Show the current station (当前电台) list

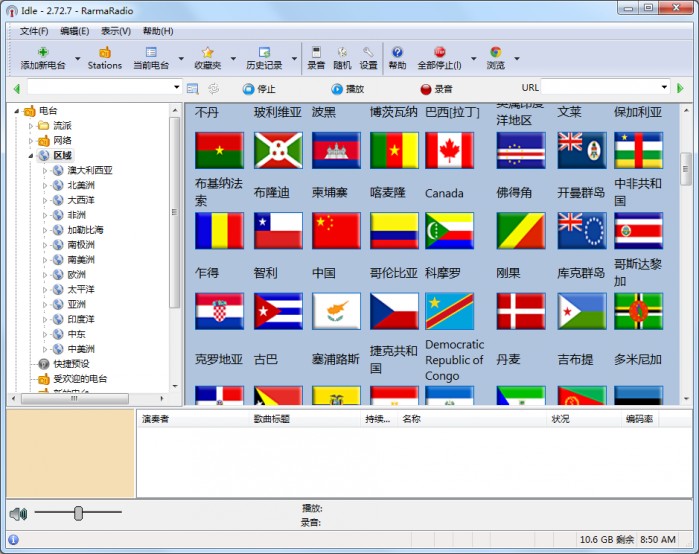pyautogui.click(x=151, y=52)
